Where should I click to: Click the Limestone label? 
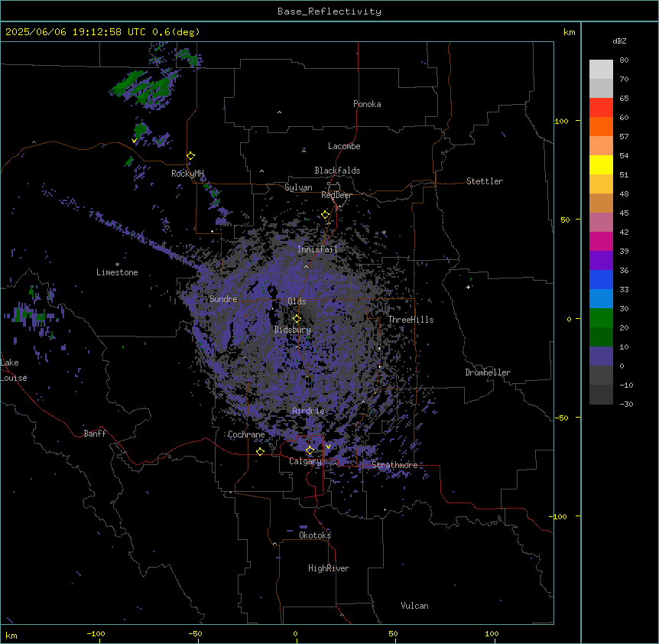117,272
